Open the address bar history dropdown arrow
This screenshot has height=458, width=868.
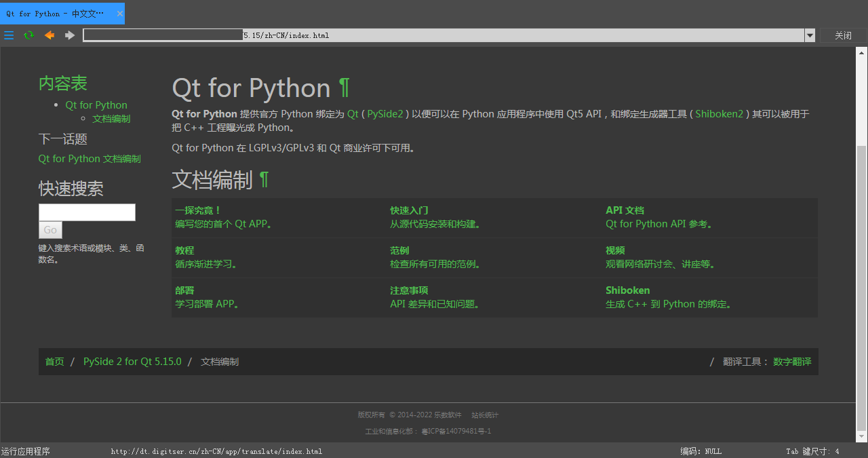[x=810, y=35]
